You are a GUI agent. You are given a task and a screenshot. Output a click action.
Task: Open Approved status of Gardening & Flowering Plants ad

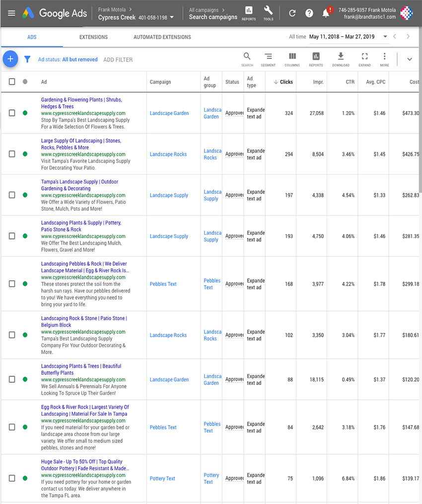point(234,113)
